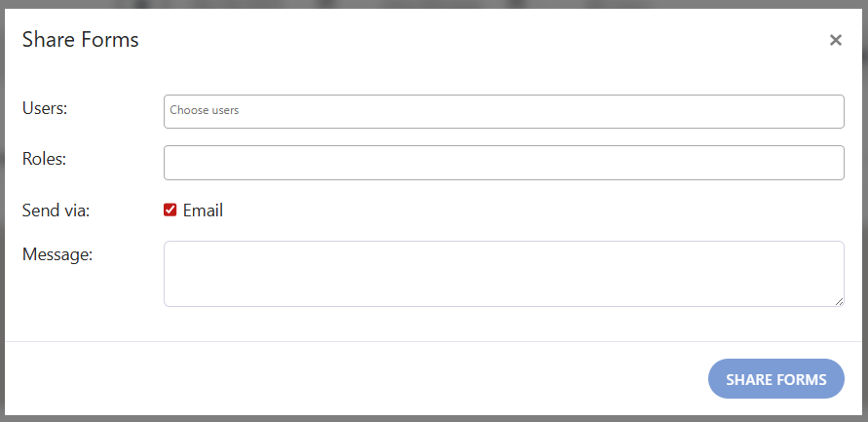The image size is (868, 422).
Task: Open the Users selection field
Action: [x=503, y=111]
